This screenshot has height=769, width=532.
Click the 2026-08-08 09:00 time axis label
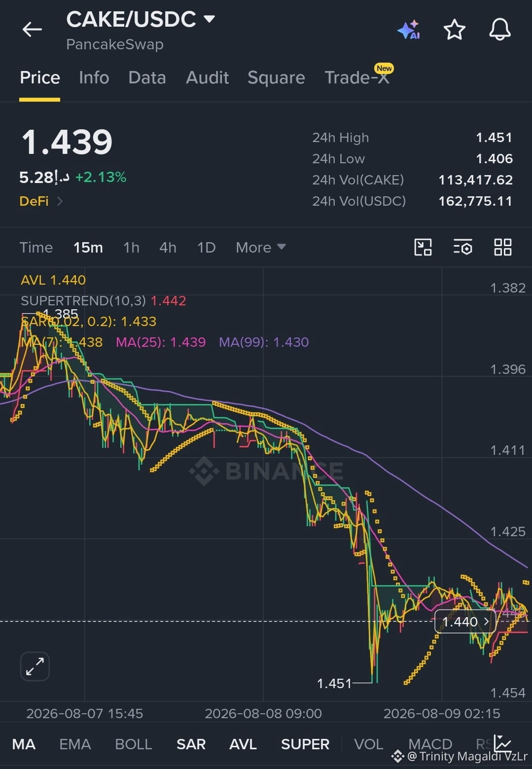(x=263, y=714)
